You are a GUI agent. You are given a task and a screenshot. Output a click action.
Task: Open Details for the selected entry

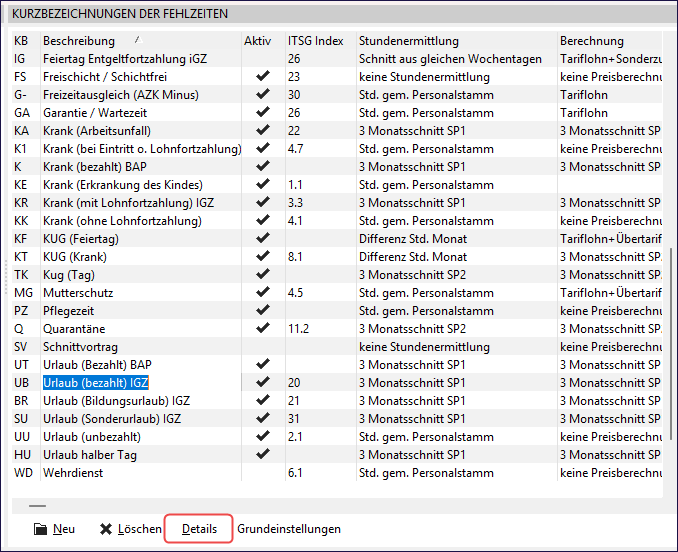[x=199, y=529]
